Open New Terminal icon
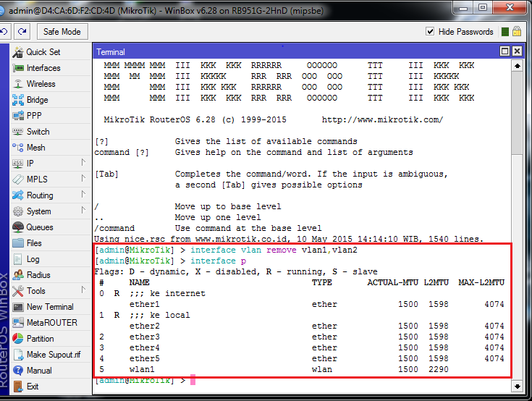Viewport: 532px width, 401px height. pos(17,307)
